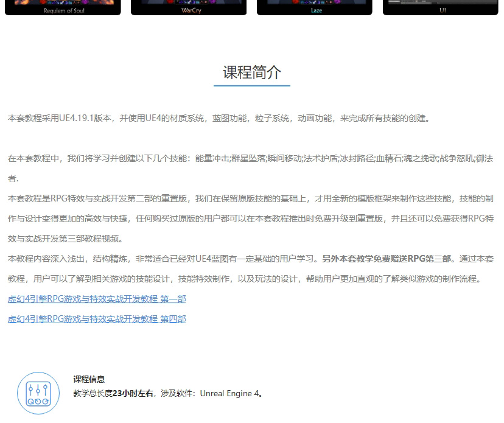Open the WarCry skill thumbnail

189,7
